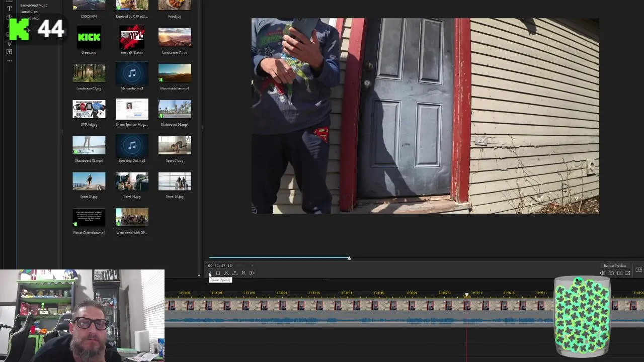
Task: Undock the preview window
Action: [628, 273]
